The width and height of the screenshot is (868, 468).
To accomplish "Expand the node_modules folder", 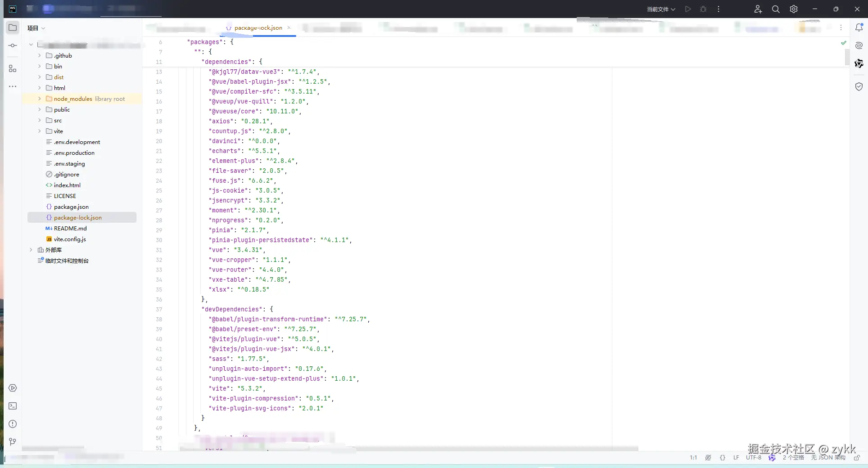I will (40, 99).
